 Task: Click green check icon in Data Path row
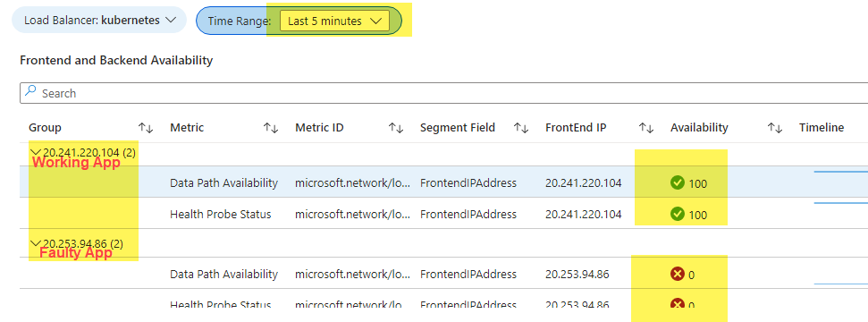click(678, 182)
